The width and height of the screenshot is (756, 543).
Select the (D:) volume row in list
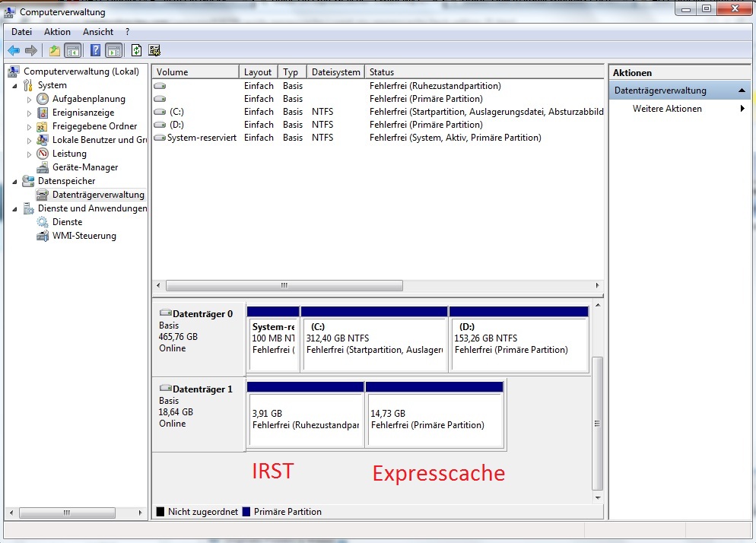[378, 125]
